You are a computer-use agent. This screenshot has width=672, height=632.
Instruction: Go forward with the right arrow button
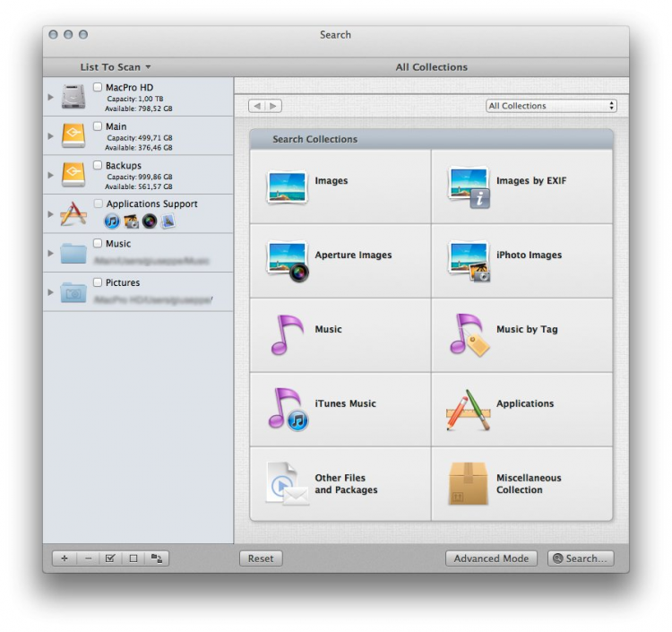point(273,106)
